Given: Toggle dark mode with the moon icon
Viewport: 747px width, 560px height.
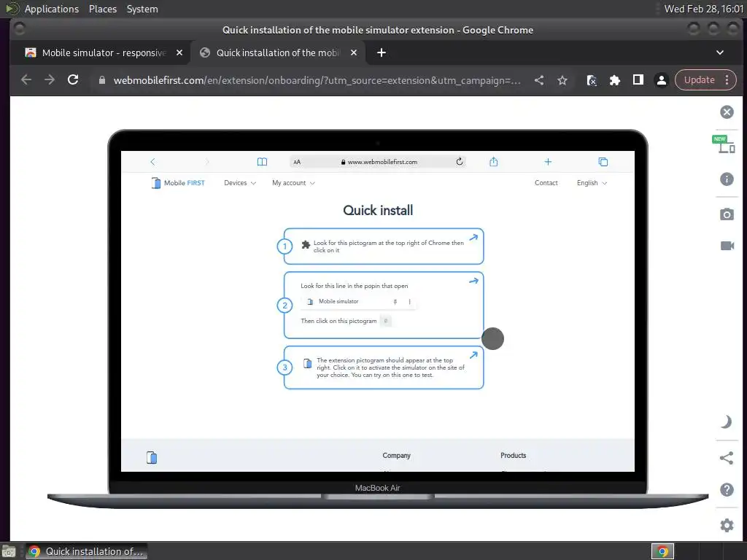Looking at the screenshot, I should tap(726, 422).
